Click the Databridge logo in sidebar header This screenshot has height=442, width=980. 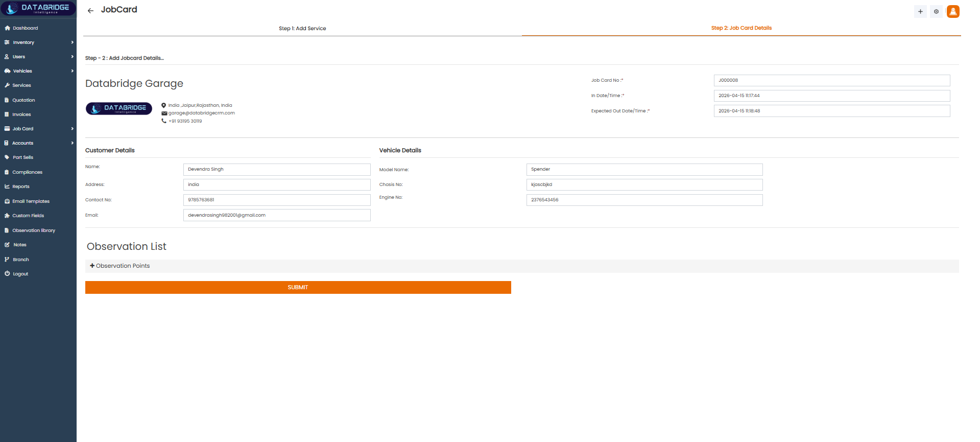coord(38,8)
